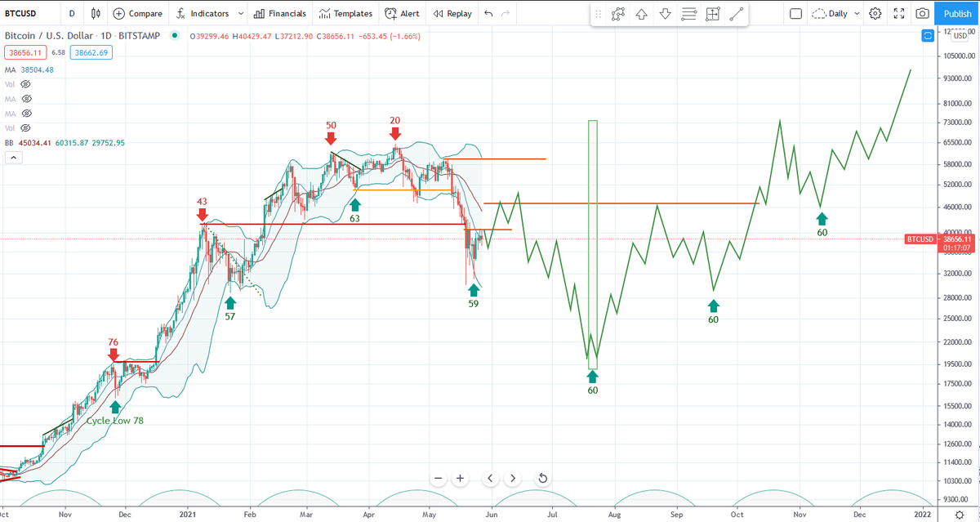The height and width of the screenshot is (522, 980).
Task: Open indicator Templates
Action: pyautogui.click(x=345, y=14)
